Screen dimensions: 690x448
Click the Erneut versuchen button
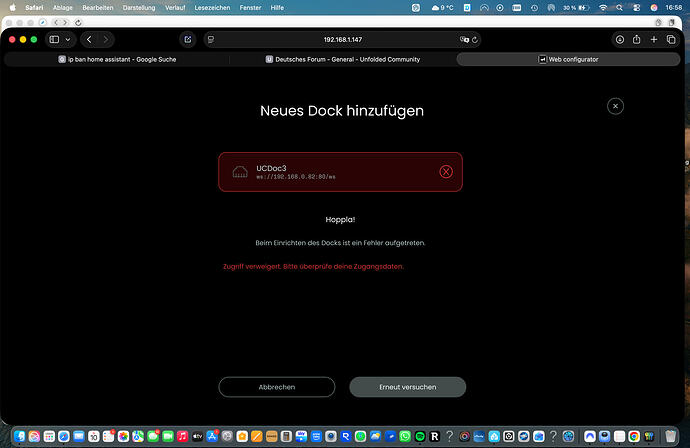coord(407,387)
